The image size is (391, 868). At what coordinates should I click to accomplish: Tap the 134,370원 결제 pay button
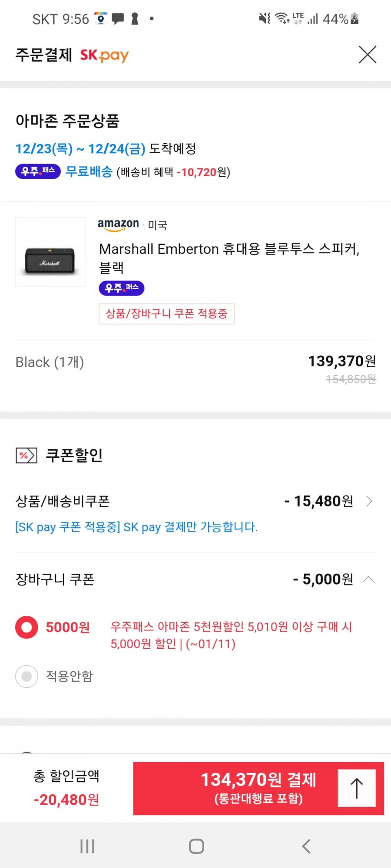click(x=258, y=788)
